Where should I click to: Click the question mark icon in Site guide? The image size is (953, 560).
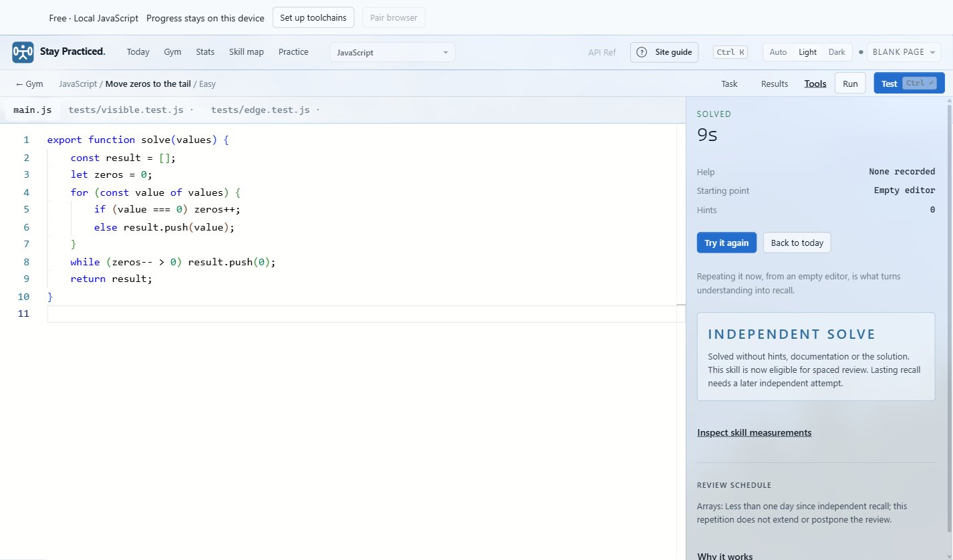[642, 52]
